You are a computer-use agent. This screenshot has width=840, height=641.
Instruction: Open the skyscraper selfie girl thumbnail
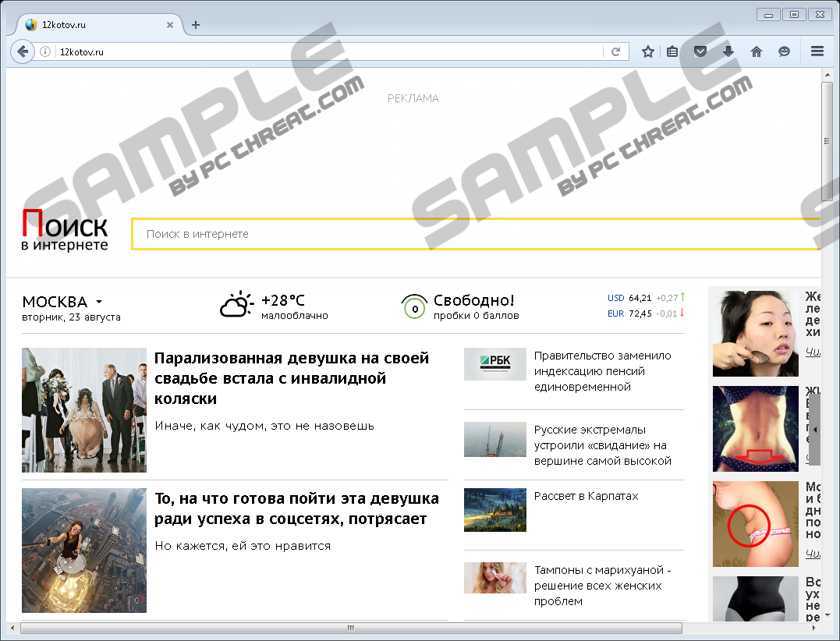[x=84, y=551]
